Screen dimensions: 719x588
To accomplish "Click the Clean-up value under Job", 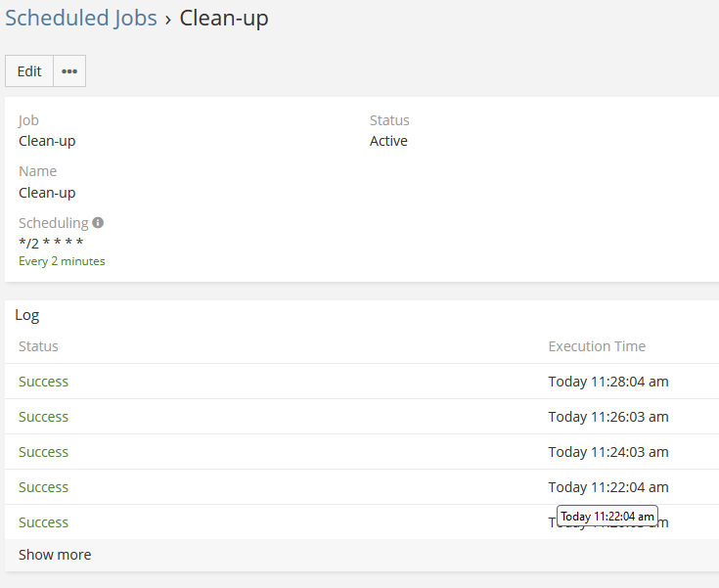I will [x=47, y=141].
